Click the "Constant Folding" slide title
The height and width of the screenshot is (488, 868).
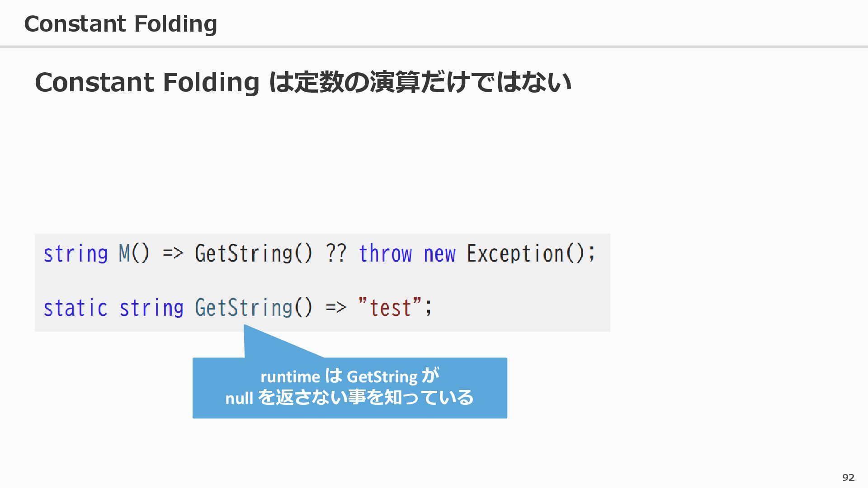pos(121,24)
